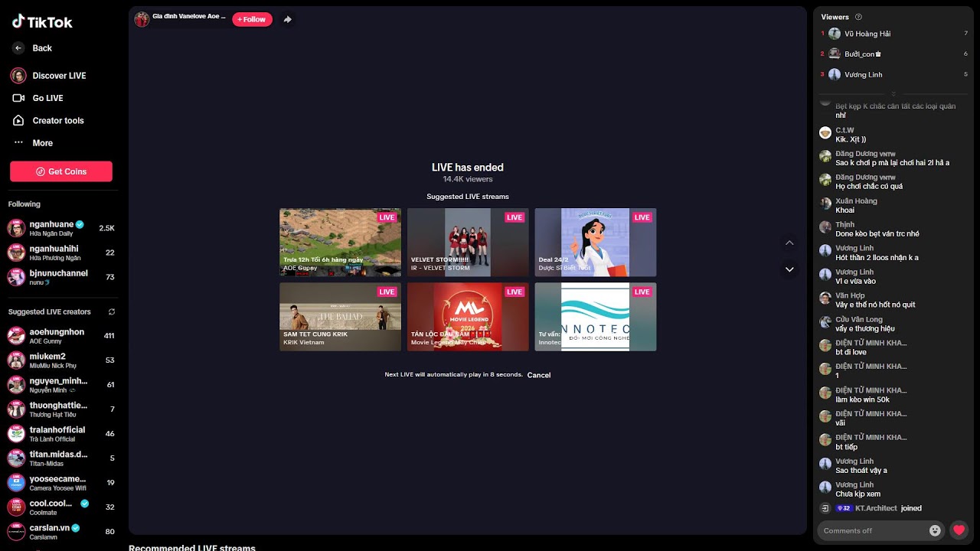Click commenter name Văn Hợp
The height and width of the screenshot is (551, 980).
click(x=850, y=295)
